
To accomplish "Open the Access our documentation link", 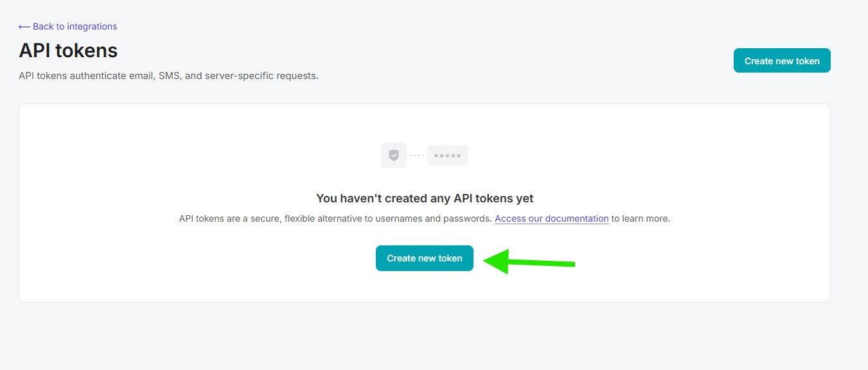I will pos(551,218).
